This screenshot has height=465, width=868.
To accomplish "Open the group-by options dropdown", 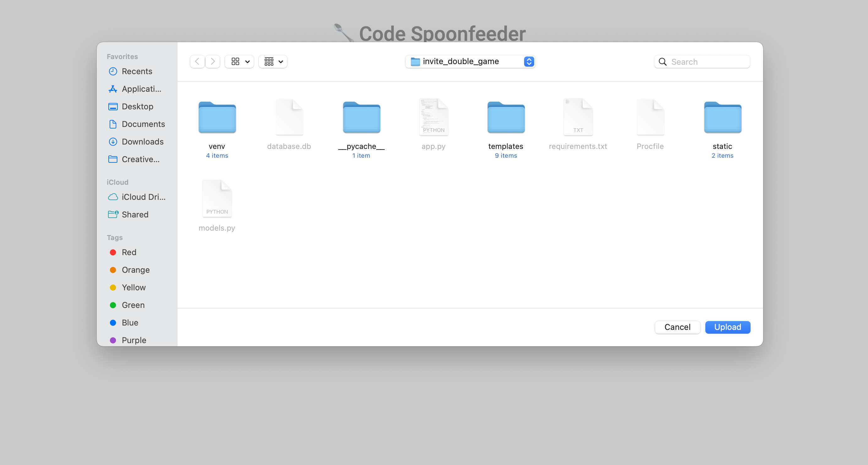I will tap(273, 61).
